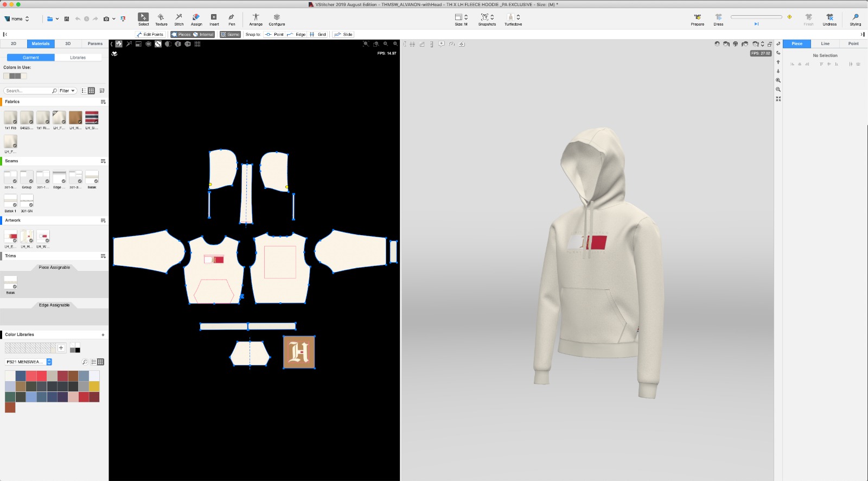The image size is (868, 481).
Task: Click the Texture tool icon
Action: coord(161,19)
